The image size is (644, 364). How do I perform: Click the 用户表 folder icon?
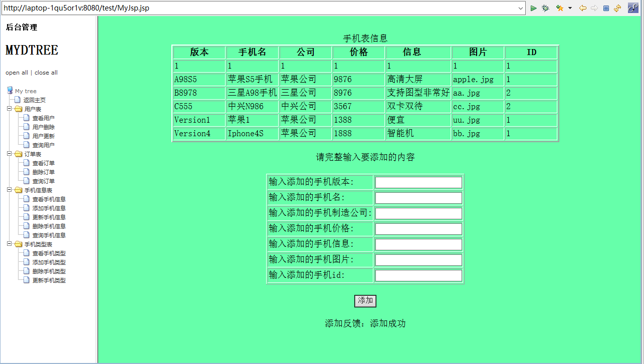pos(19,109)
